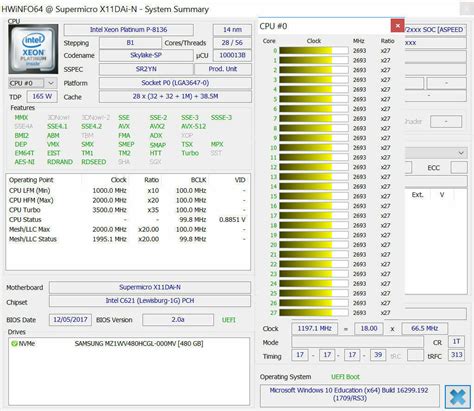
Task: Select the CPU HFM (Max) row
Action: [128, 200]
